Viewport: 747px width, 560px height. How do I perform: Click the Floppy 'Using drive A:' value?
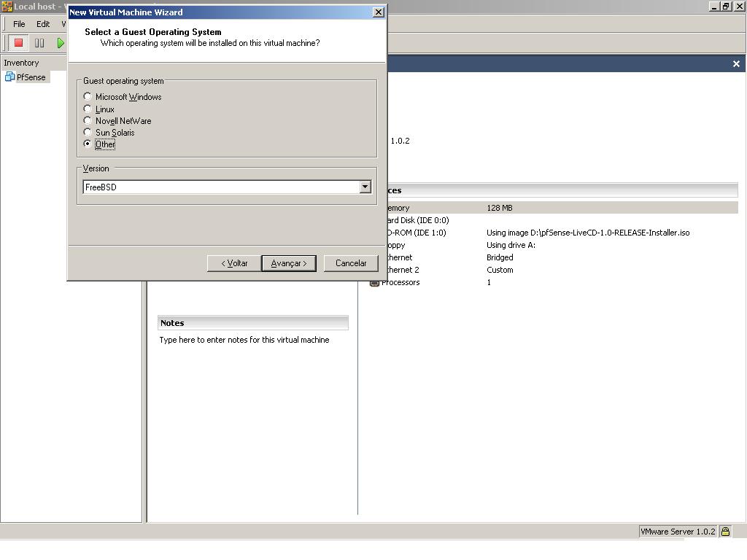(x=511, y=245)
